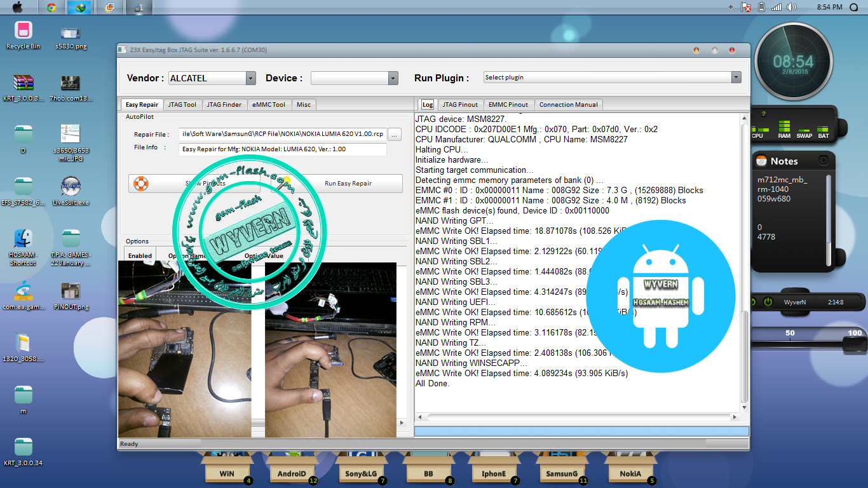The width and height of the screenshot is (868, 488).
Task: Open the folder named D on the desktop
Action: 24,139
